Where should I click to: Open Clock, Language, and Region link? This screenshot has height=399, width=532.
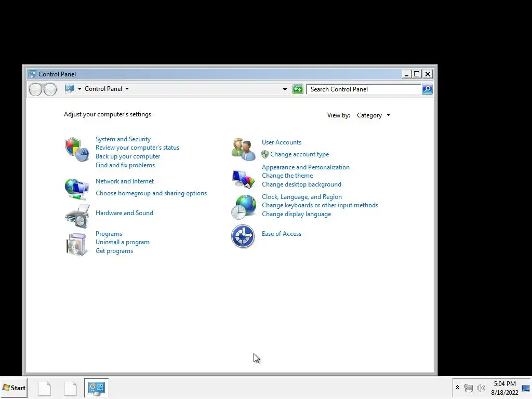pos(302,197)
